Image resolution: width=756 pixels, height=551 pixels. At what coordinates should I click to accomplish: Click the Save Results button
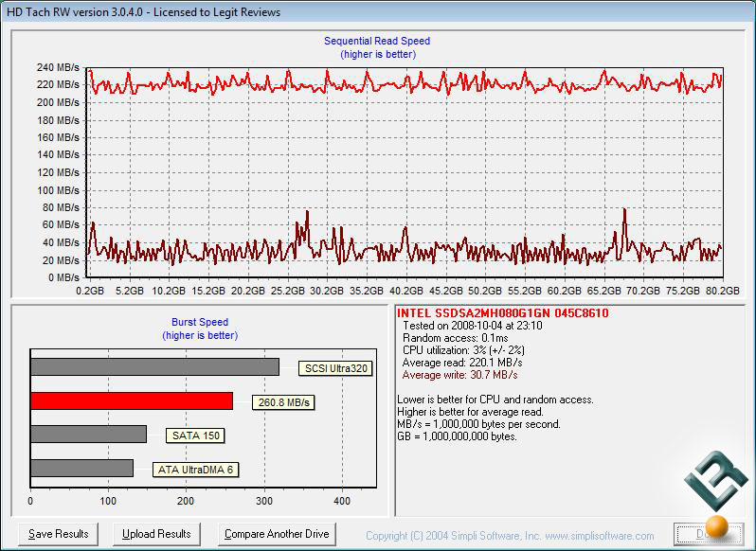59,534
